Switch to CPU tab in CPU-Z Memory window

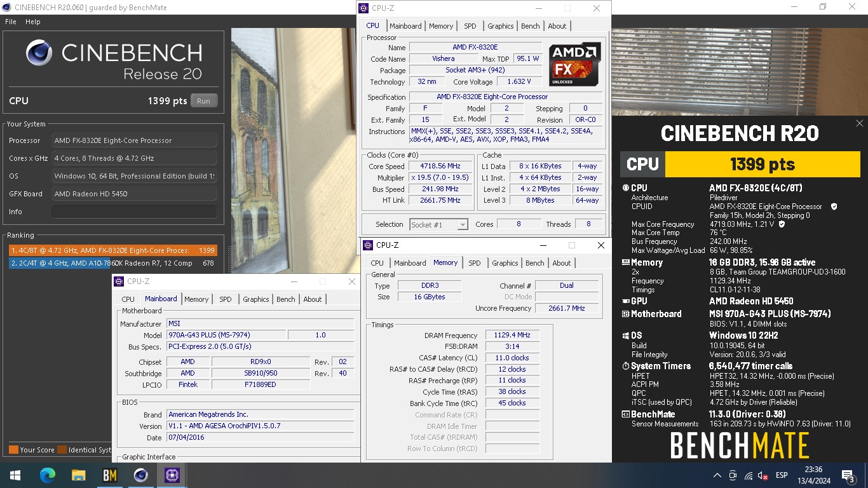pyautogui.click(x=377, y=263)
